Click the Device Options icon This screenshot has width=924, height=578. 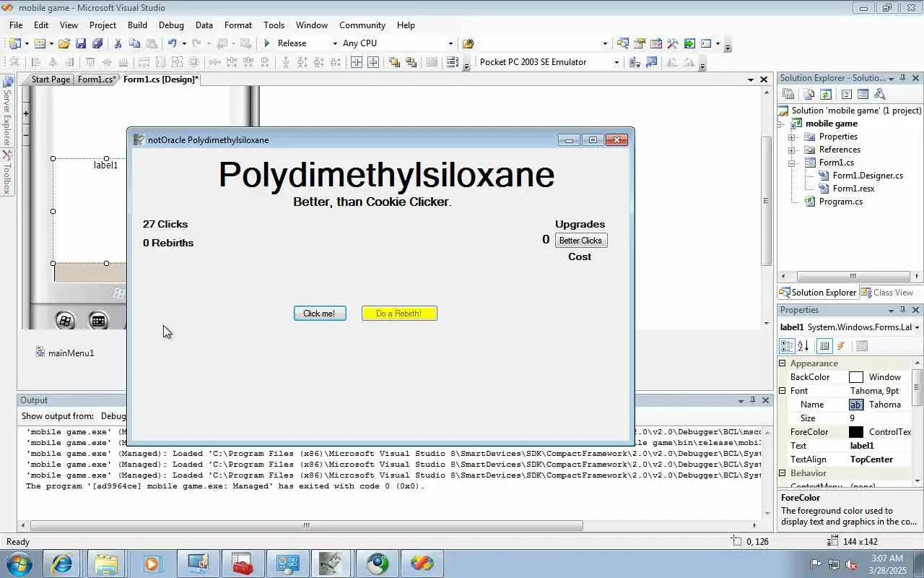tap(652, 62)
